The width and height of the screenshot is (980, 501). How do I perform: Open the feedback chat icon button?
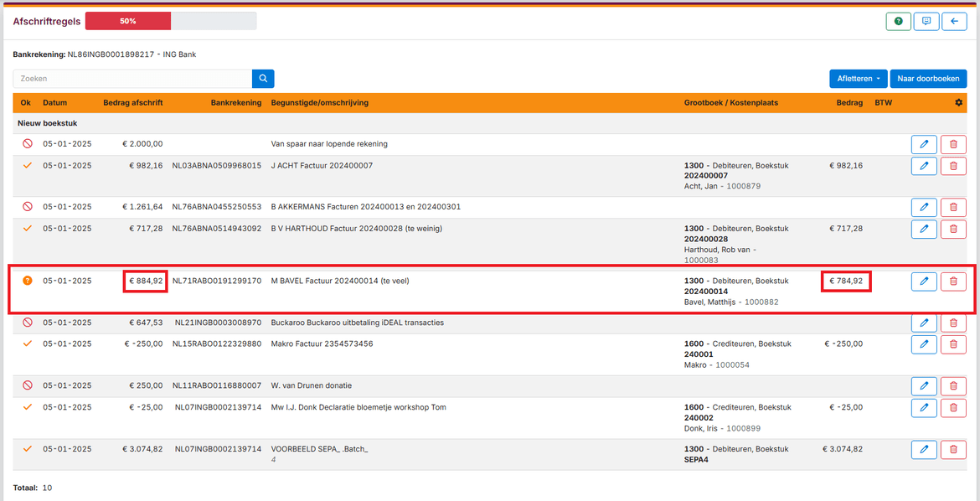point(926,21)
